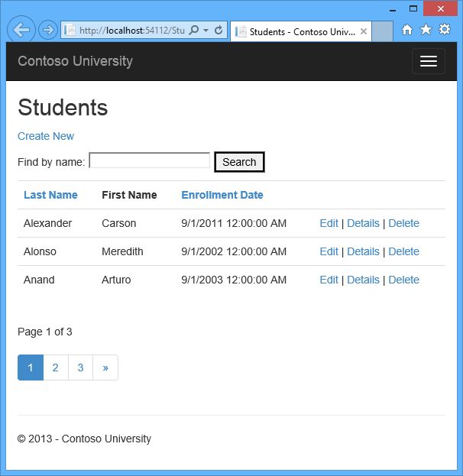Delete the Anand Arturo record
Image resolution: width=463 pixels, height=476 pixels.
point(404,280)
